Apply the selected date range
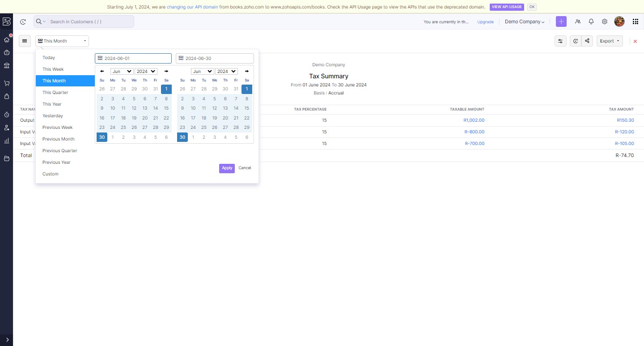Screen dimensions: 644x346 (227, 168)
